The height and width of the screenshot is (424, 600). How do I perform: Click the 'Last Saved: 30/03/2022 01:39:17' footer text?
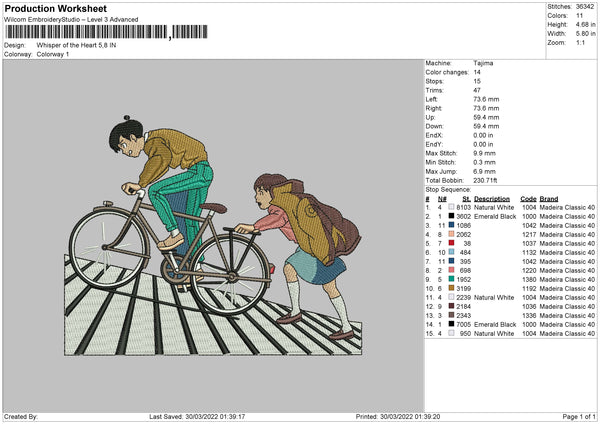tap(197, 416)
